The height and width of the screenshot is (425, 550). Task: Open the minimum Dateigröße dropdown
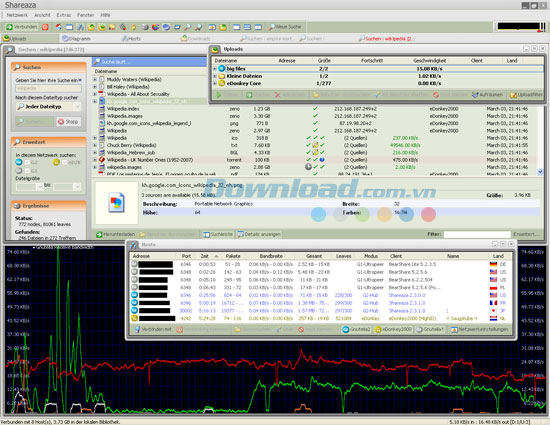(40, 187)
